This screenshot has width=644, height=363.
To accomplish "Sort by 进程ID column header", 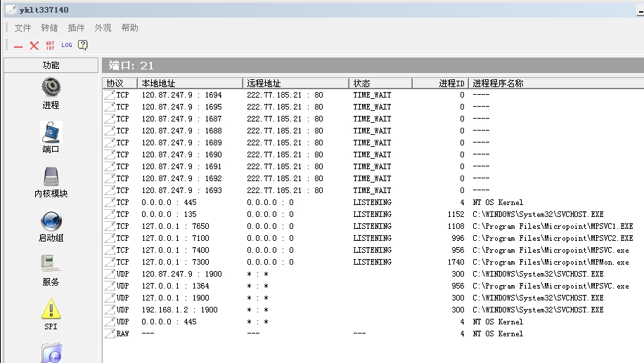I will [440, 84].
